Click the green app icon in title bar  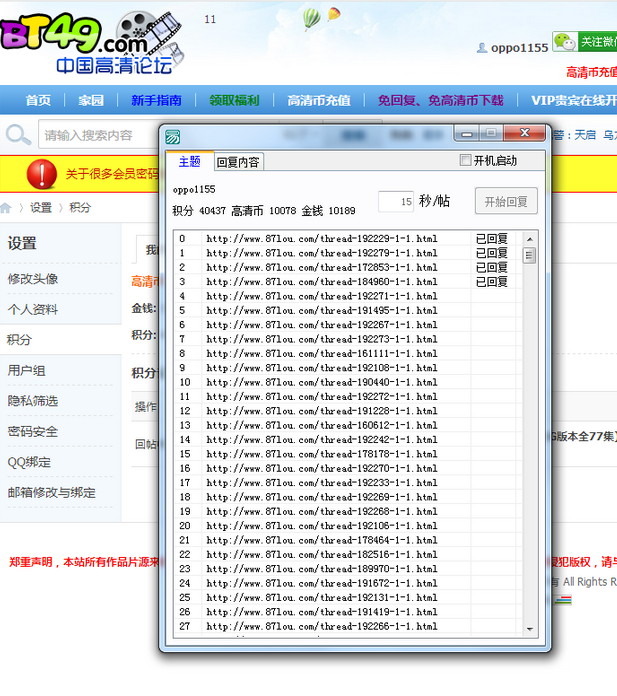pyautogui.click(x=173, y=136)
